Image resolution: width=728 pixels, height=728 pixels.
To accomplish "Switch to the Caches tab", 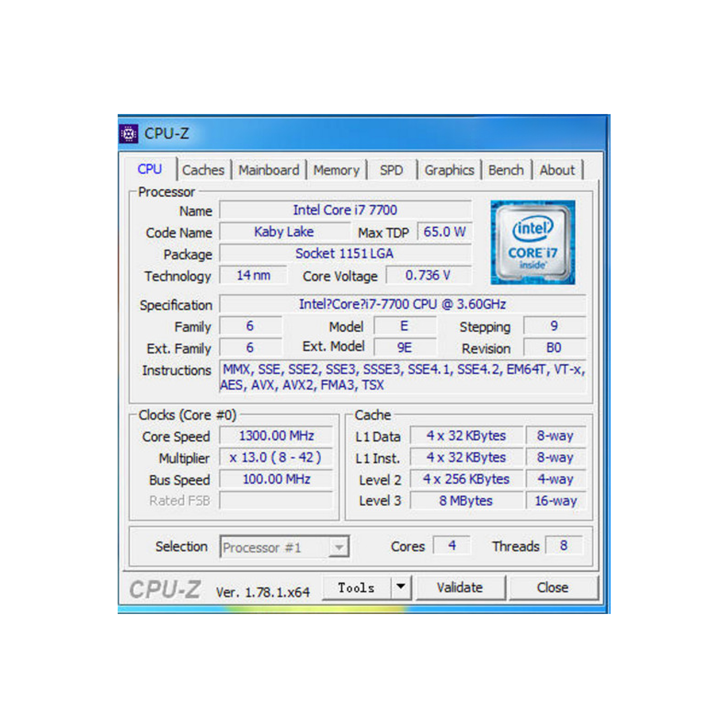I will point(203,170).
